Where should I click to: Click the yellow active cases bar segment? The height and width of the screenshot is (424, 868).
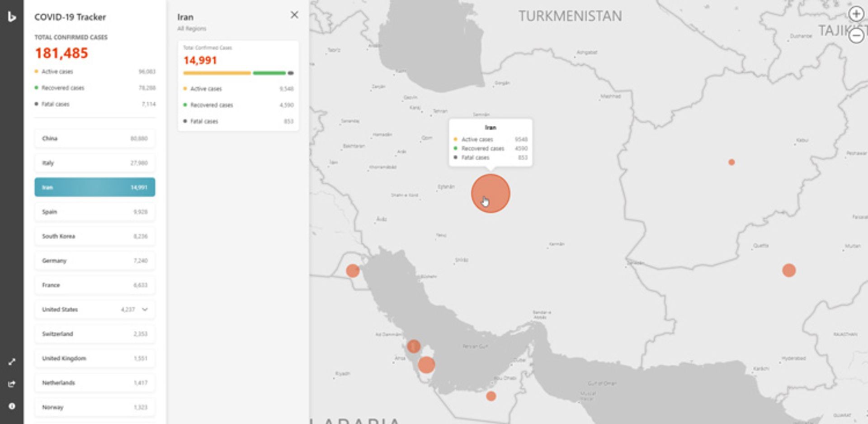217,73
